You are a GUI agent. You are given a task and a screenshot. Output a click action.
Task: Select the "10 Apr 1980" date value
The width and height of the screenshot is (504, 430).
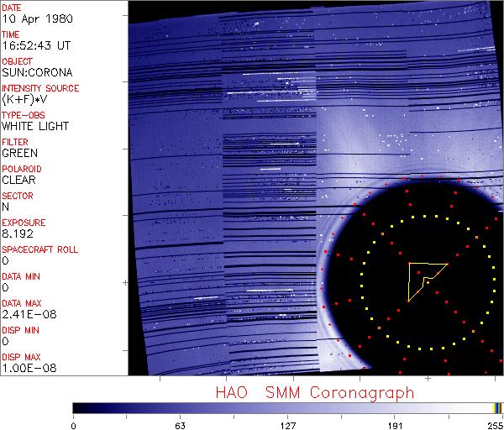[x=32, y=18]
